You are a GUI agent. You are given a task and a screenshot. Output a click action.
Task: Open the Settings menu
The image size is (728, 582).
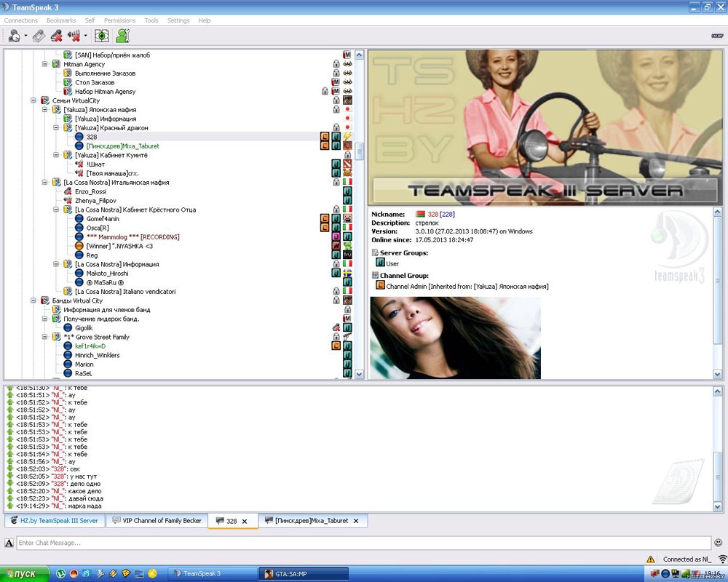(178, 20)
